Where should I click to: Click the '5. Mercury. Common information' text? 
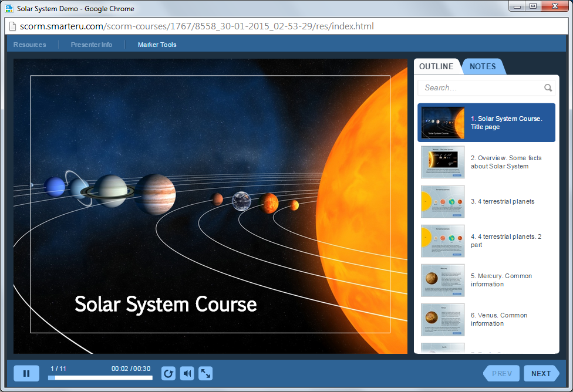[501, 280]
